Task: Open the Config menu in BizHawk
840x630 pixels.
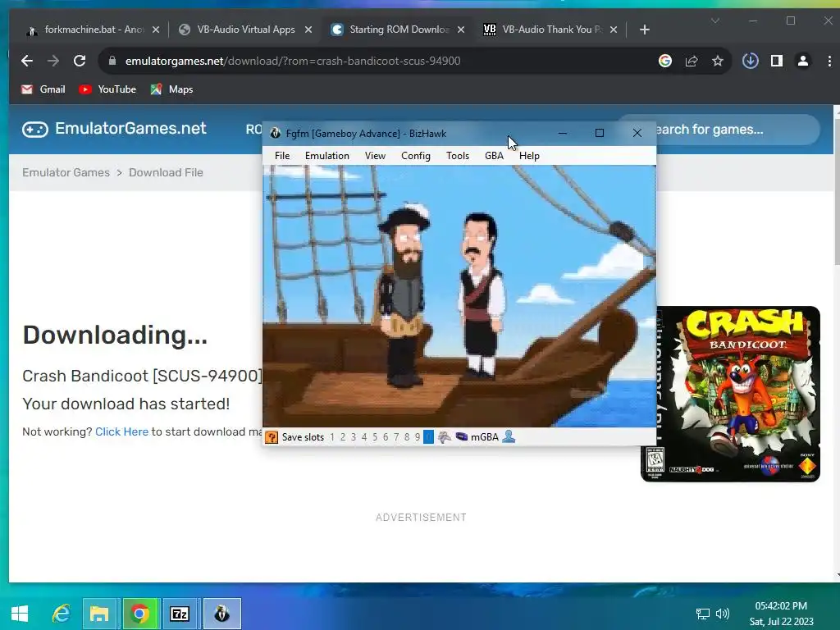Action: 416,156
